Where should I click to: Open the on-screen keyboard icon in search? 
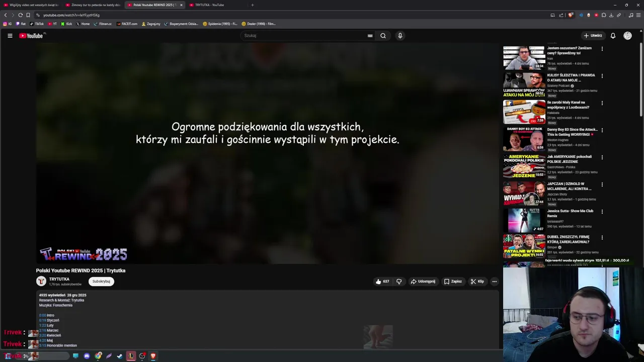pos(370,36)
